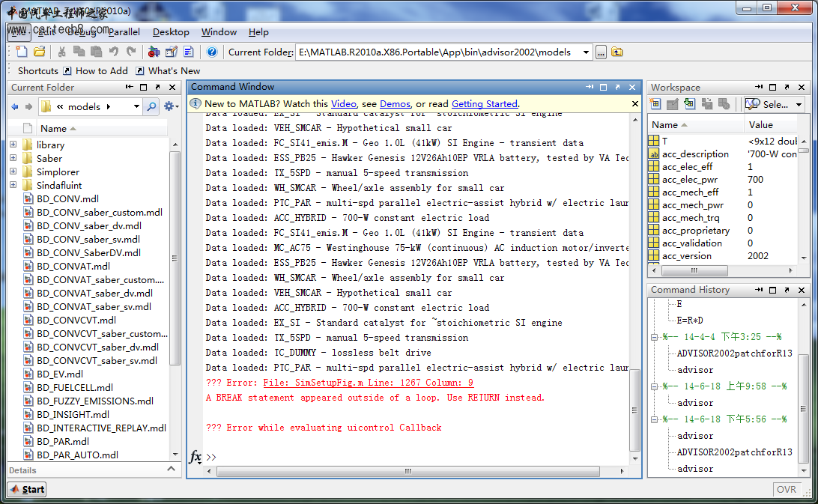Expand the library folder

[x=13, y=145]
